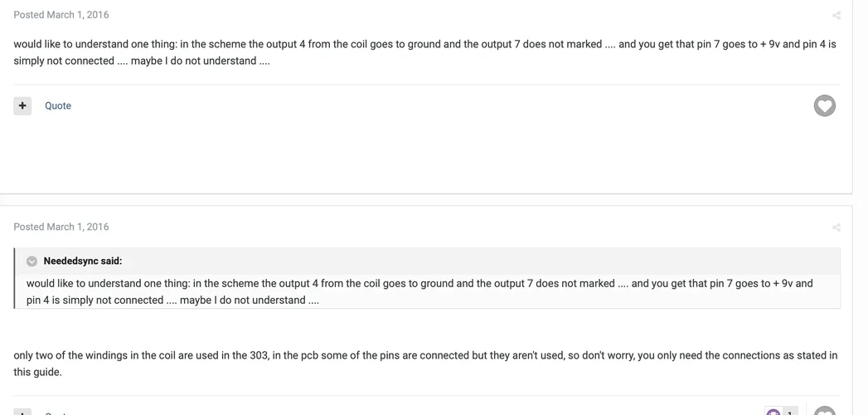Click the heart icon on the second post

click(x=824, y=412)
